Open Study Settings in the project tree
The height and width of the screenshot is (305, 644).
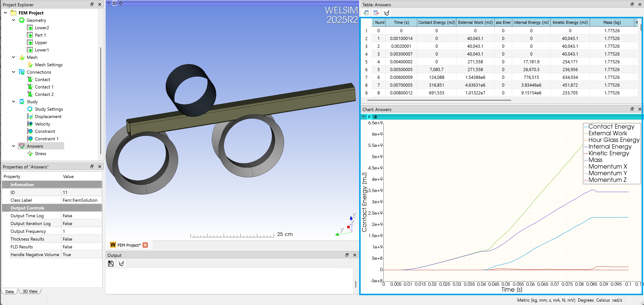click(x=49, y=109)
